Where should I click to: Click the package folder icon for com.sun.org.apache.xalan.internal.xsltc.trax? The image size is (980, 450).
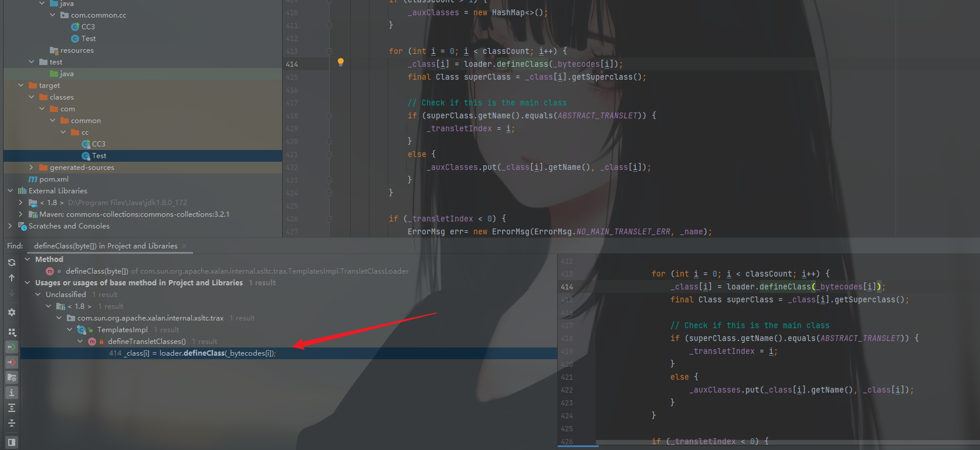(x=71, y=318)
